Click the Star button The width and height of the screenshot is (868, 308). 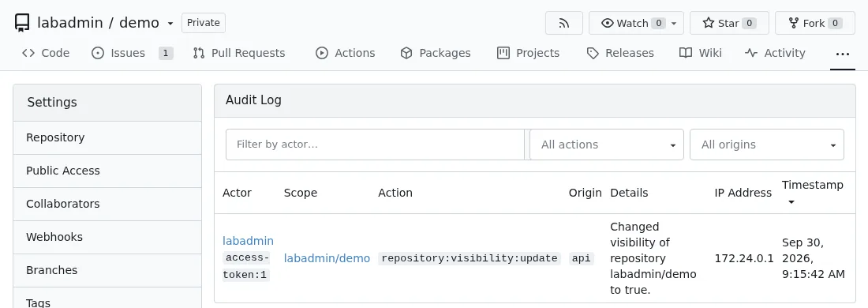pos(729,23)
